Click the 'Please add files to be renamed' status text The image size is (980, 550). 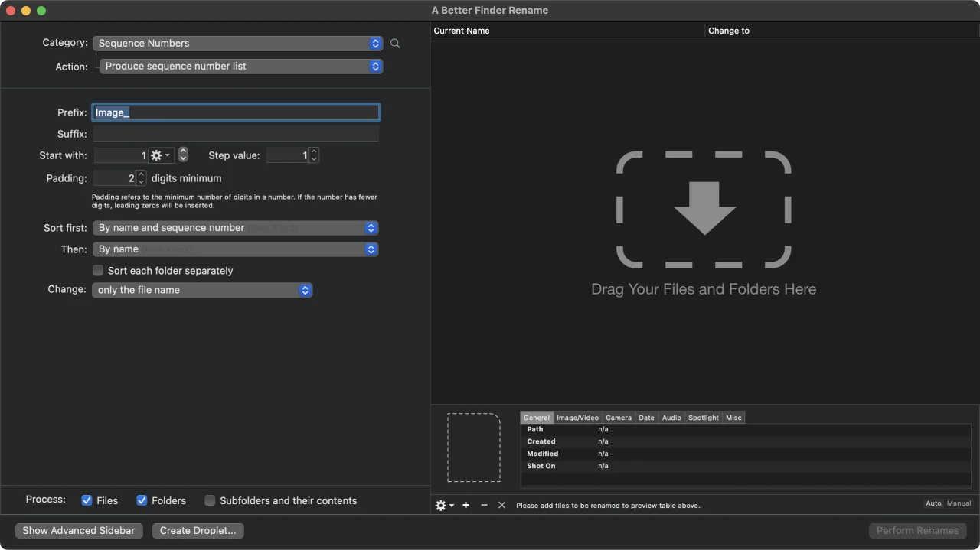click(608, 506)
